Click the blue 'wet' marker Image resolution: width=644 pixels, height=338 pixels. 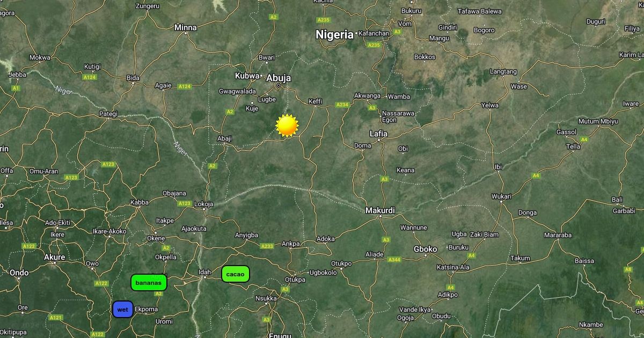pyautogui.click(x=123, y=310)
